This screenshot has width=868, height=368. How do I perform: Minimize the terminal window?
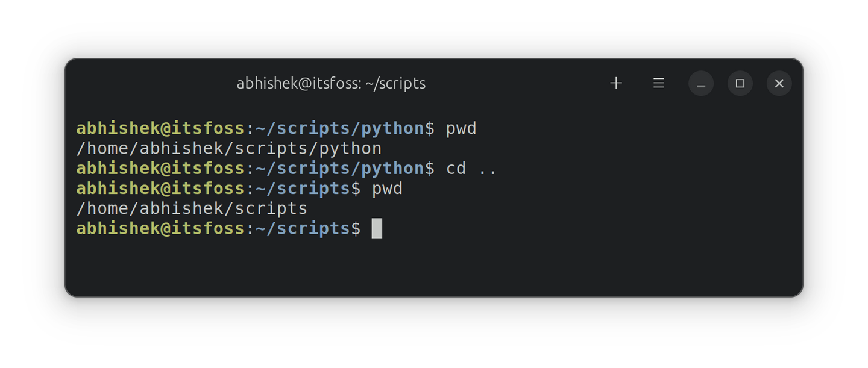(701, 84)
